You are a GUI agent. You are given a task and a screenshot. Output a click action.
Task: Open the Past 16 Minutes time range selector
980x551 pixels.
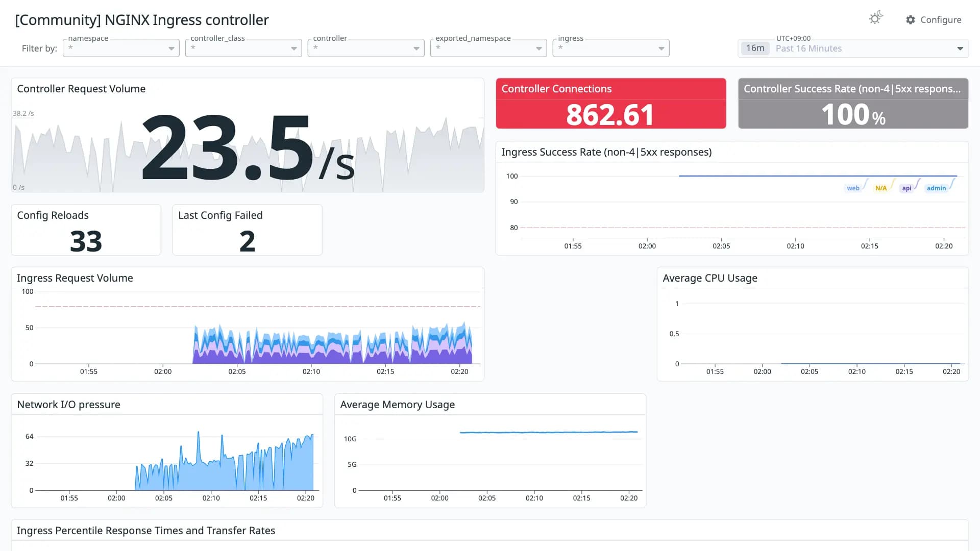pos(853,48)
